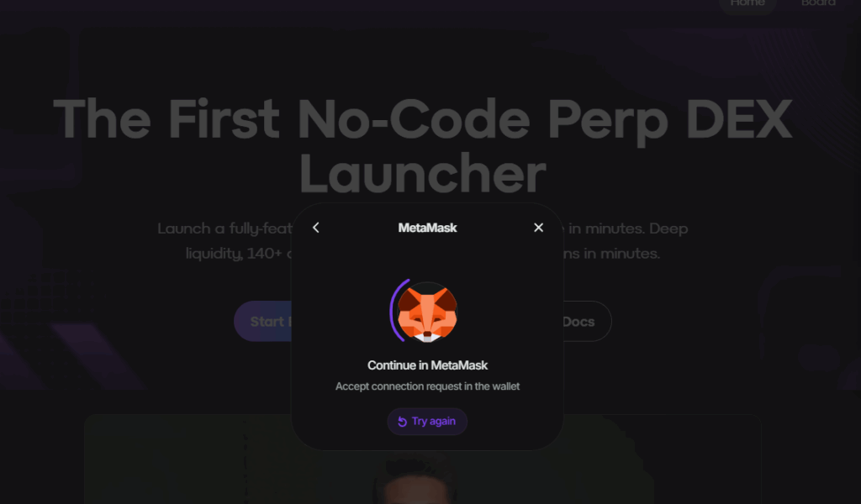The height and width of the screenshot is (504, 861).
Task: Click the circular retry arrow icon
Action: (x=402, y=421)
